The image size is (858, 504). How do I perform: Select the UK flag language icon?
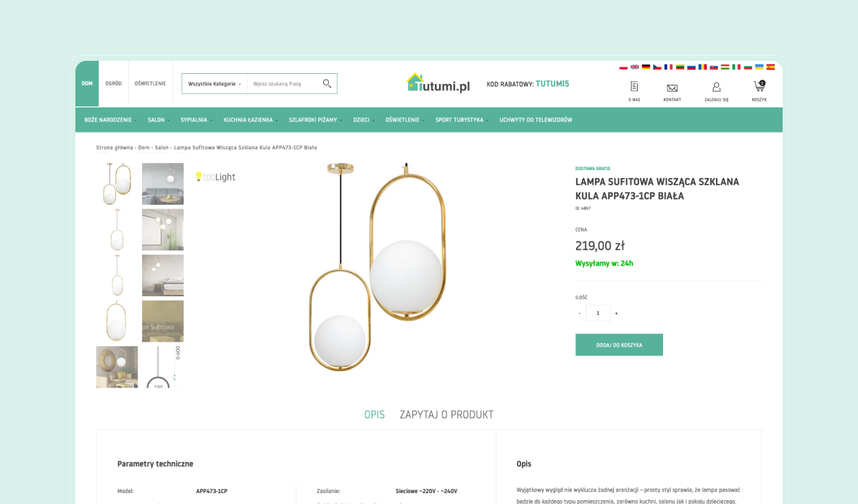pyautogui.click(x=635, y=67)
